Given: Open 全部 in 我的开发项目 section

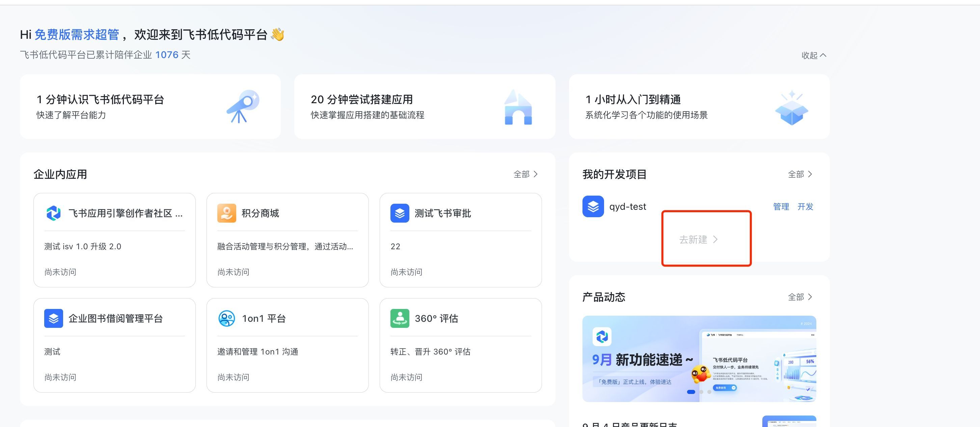Looking at the screenshot, I should coord(800,174).
